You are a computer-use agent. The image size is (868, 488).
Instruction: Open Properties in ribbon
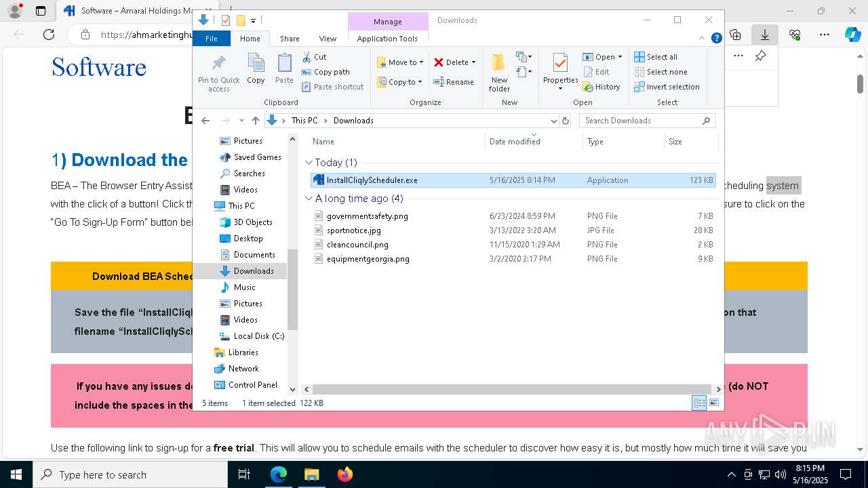coord(560,73)
